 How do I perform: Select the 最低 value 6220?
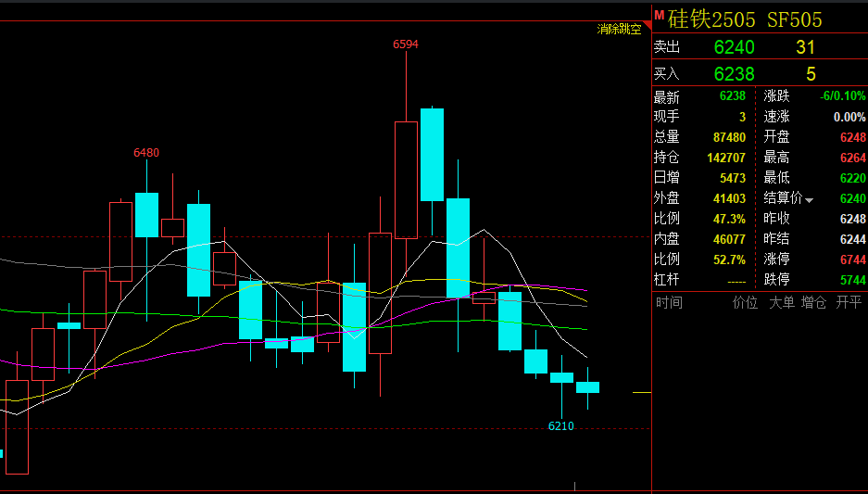[x=853, y=178]
